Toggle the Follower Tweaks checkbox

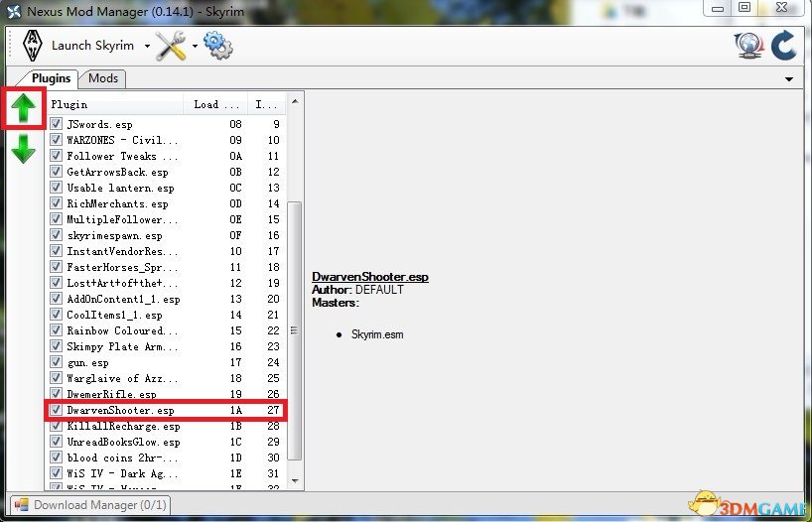[x=56, y=156]
